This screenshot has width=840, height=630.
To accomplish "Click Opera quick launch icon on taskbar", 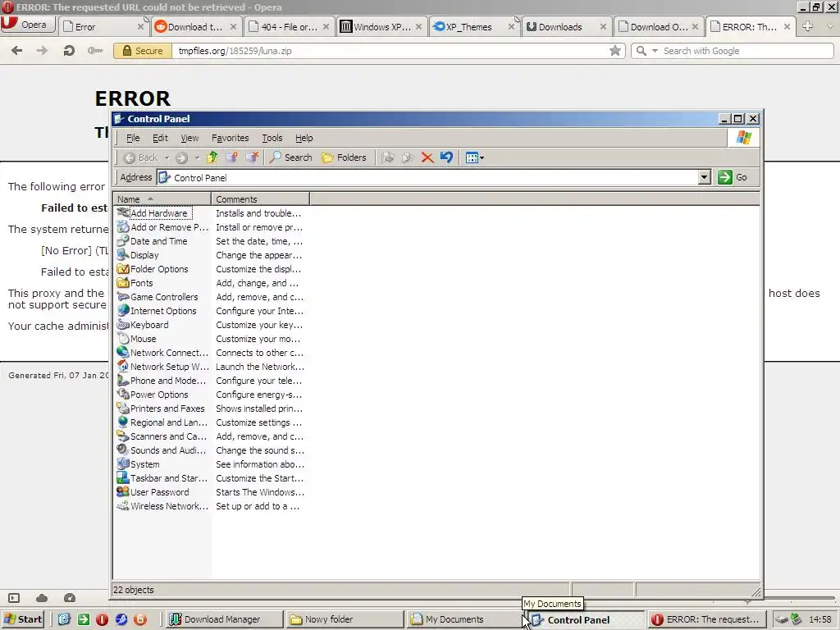I will (102, 619).
